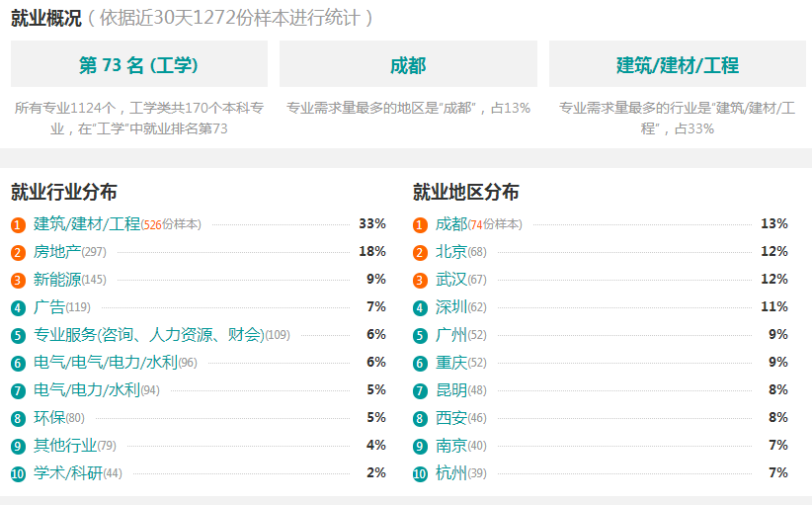Click rank badge 10 beside 杭州
812x505 pixels.
420,474
